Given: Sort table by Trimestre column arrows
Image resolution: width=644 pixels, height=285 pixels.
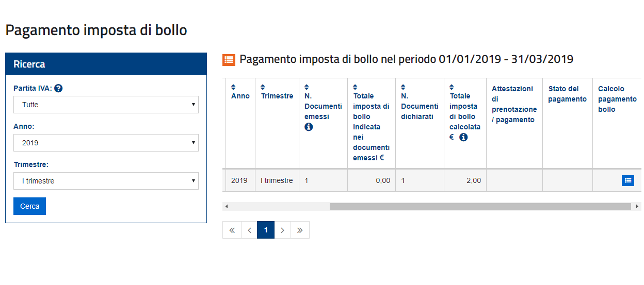Looking at the screenshot, I should pyautogui.click(x=263, y=87).
